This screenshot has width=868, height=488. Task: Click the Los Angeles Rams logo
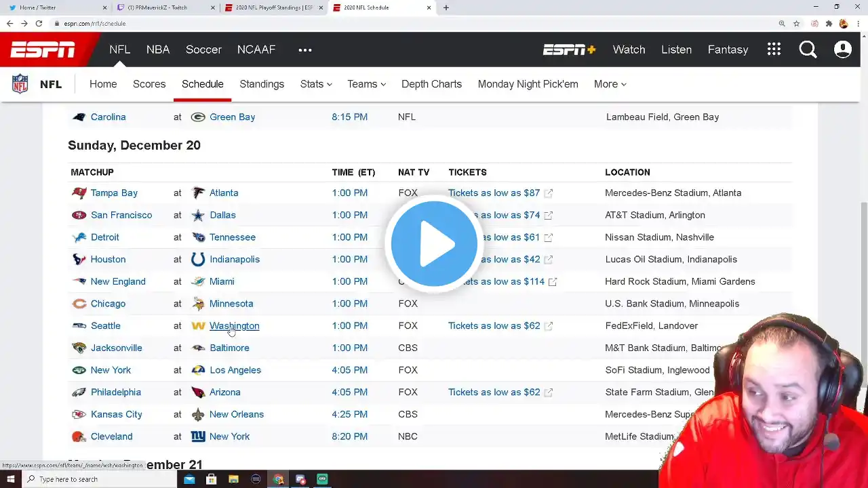pyautogui.click(x=198, y=370)
